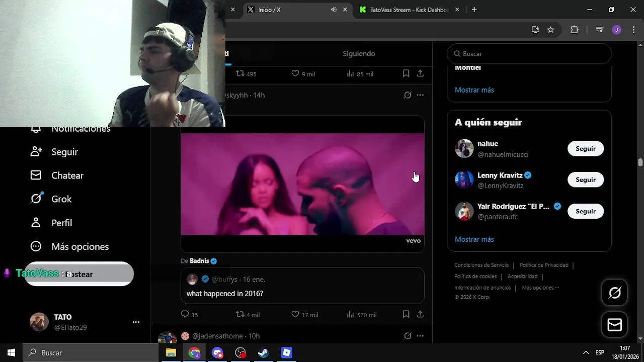This screenshot has height=362, width=644.
Task: Bookmark the post with 85 mil views
Action: click(x=406, y=73)
